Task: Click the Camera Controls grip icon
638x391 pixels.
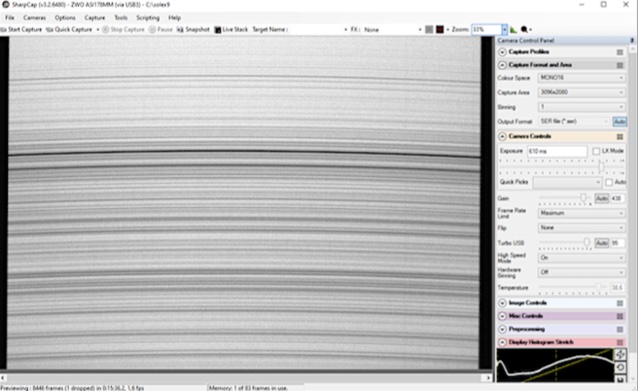Action: [x=620, y=136]
